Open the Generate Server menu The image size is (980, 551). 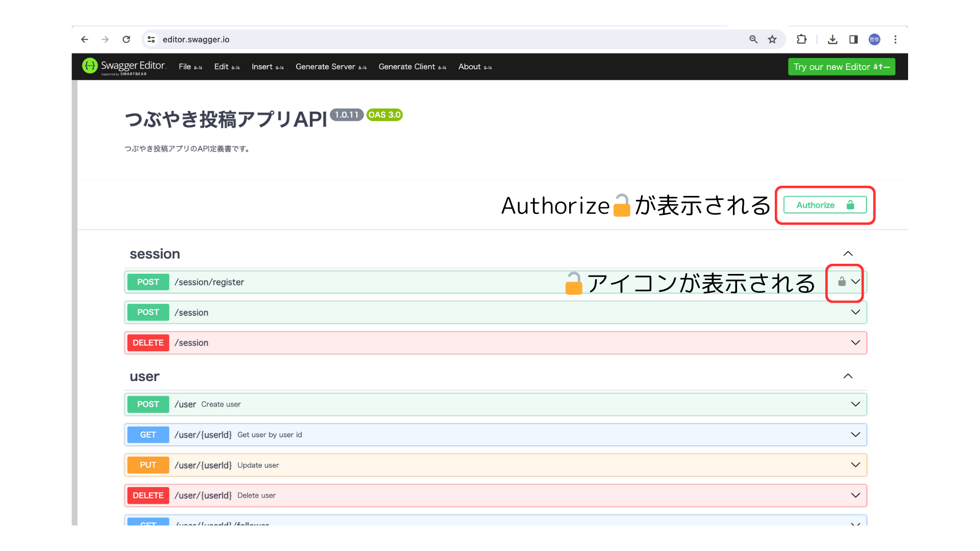point(325,66)
